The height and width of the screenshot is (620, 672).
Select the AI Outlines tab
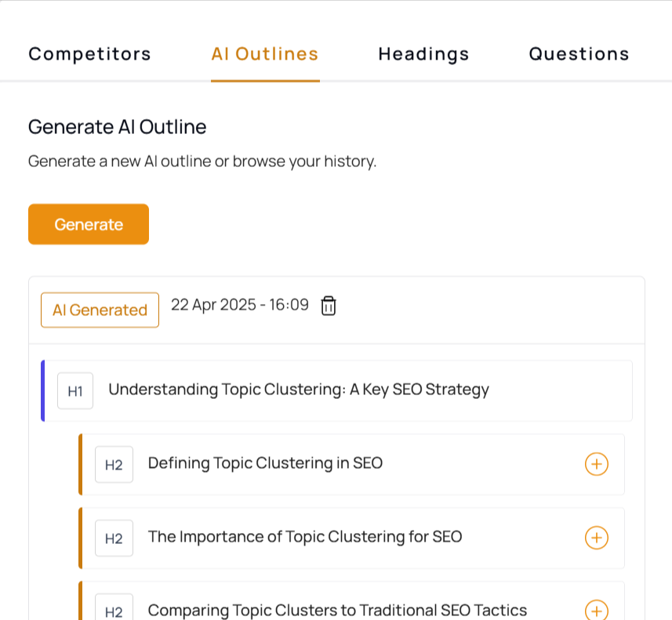tap(265, 54)
